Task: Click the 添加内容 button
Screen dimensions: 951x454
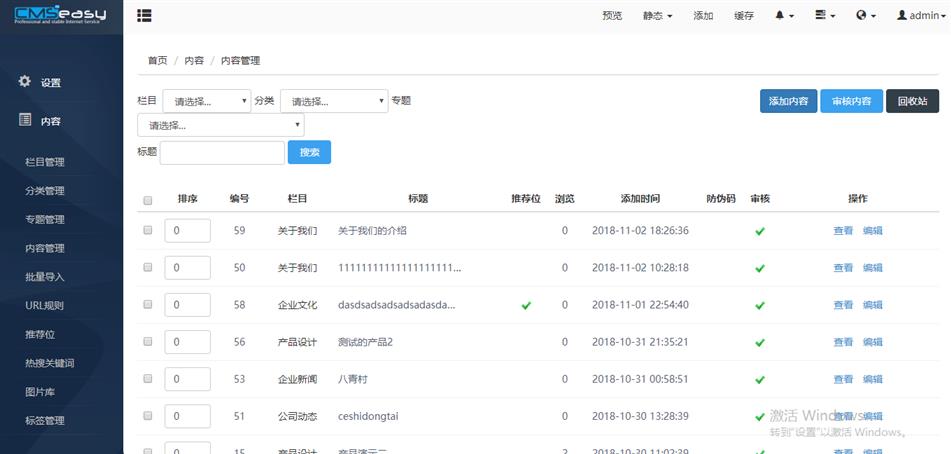Action: 788,101
